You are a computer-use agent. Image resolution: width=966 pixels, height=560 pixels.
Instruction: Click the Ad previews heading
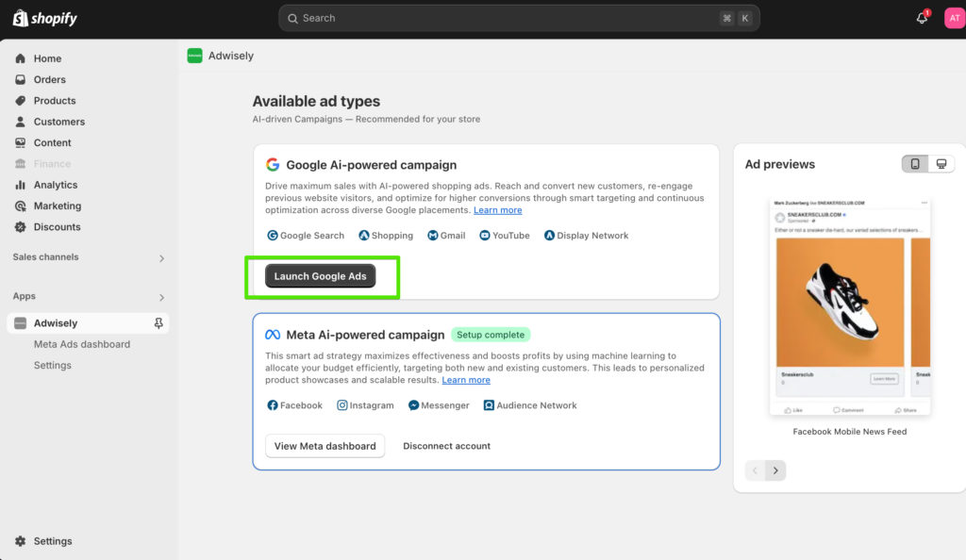779,164
